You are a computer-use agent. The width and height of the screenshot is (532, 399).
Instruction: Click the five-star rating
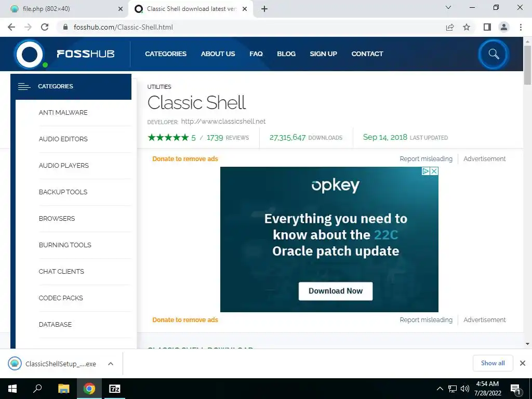168,137
